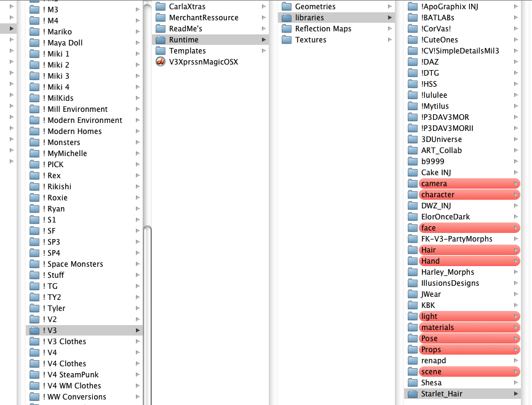Click the folder icon next to !DAZ
Image resolution: width=532 pixels, height=405 pixels.
point(413,62)
